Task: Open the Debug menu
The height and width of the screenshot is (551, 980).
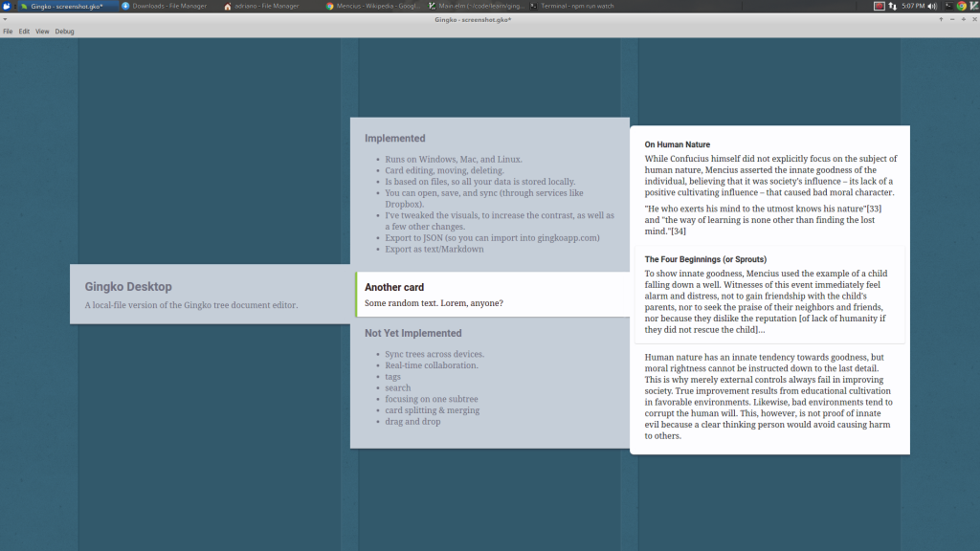Action: [x=64, y=32]
